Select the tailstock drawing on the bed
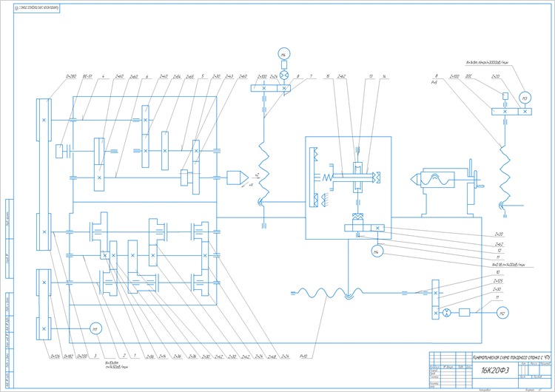Screen dimensions: 555x392 (x=448, y=189)
